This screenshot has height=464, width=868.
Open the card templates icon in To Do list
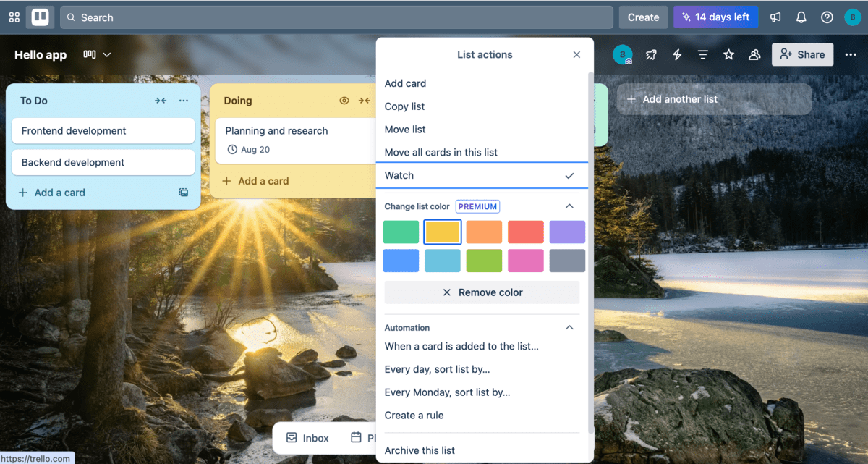click(x=183, y=192)
